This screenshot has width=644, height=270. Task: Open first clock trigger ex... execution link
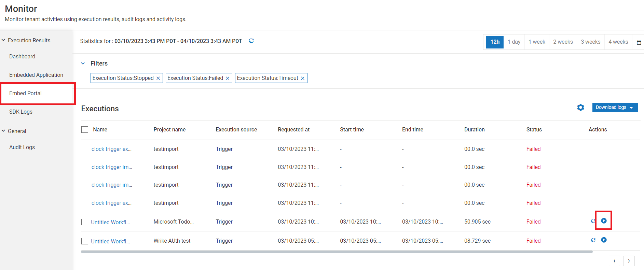point(111,149)
